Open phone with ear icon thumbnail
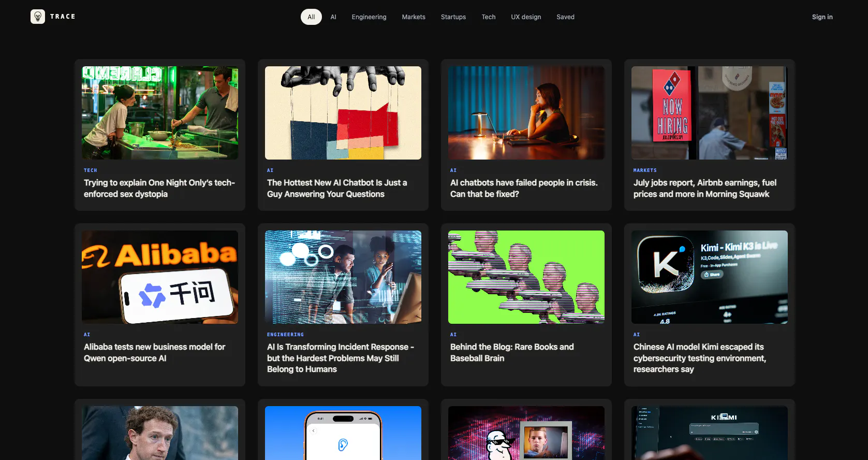 343,433
